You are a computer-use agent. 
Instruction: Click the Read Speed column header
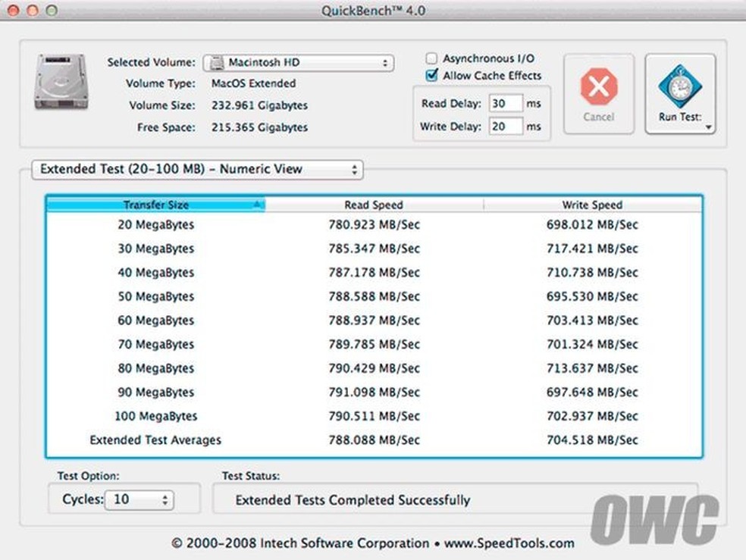374,205
